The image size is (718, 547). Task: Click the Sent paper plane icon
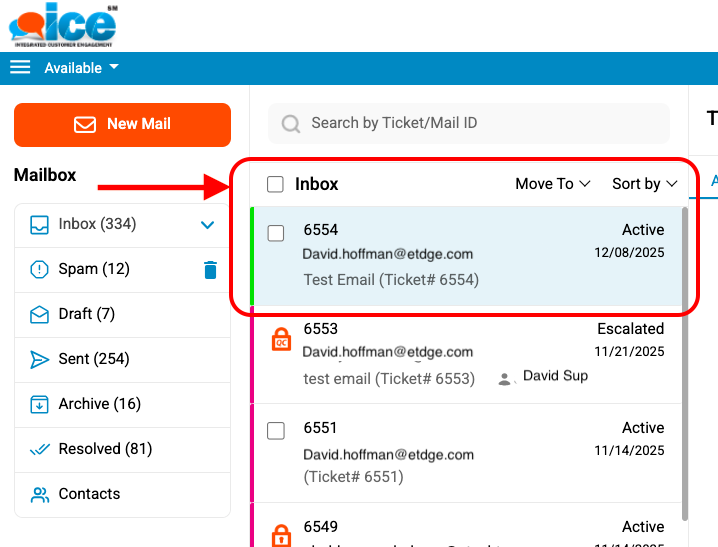click(39, 359)
